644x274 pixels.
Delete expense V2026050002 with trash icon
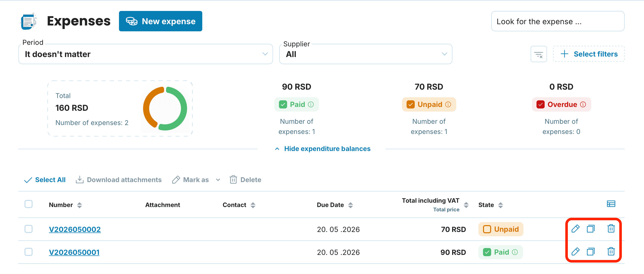coord(611,228)
